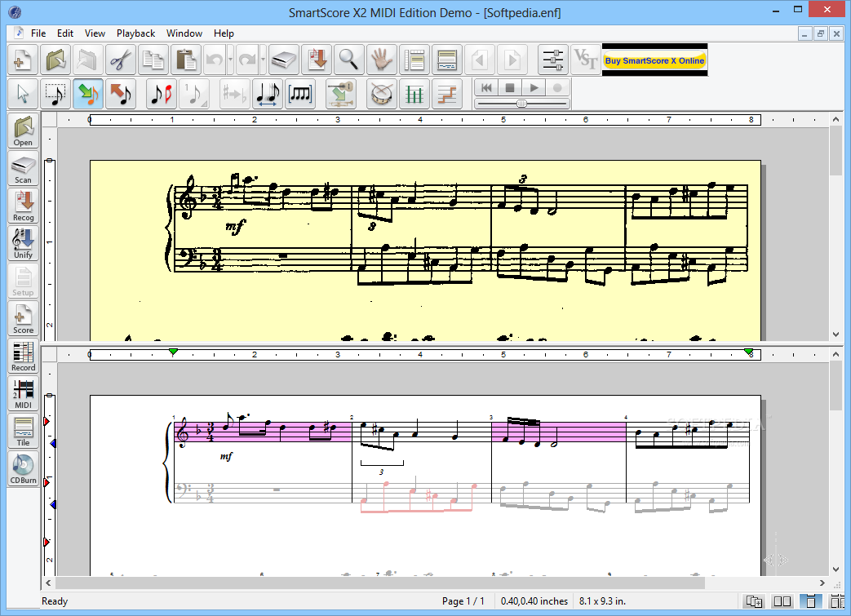Toggle the orange arrow delete note tool
This screenshot has height=616, width=851.
121,93
